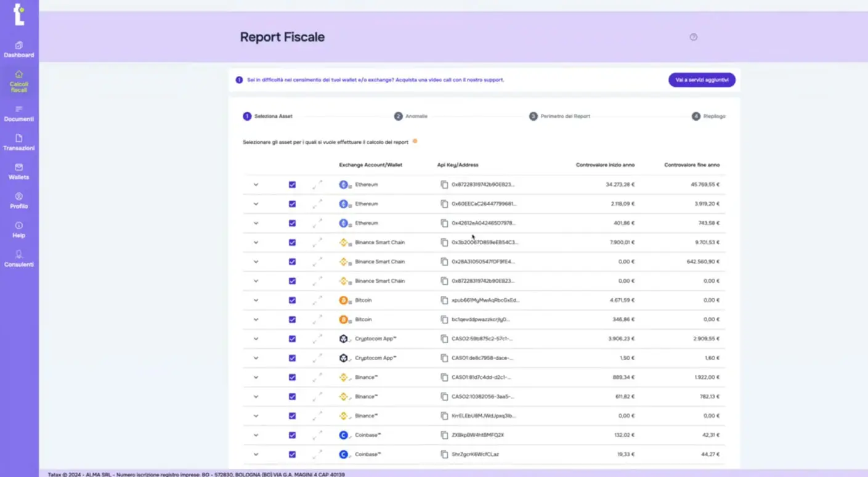The image size is (868, 477).
Task: Click the diagonal arrows icon in the 132,02 € row
Action: pos(317,435)
